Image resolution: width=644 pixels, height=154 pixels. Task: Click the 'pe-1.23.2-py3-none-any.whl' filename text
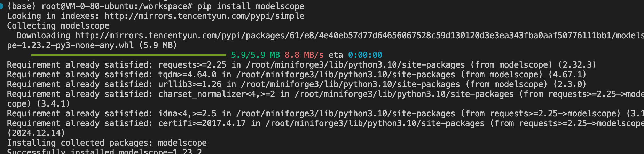[x=70, y=45]
